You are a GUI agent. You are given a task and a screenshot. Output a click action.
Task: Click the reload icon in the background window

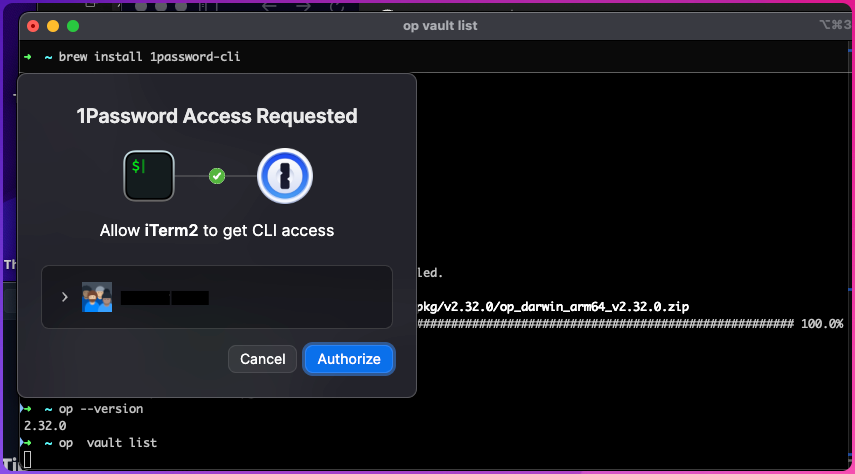(337, 7)
